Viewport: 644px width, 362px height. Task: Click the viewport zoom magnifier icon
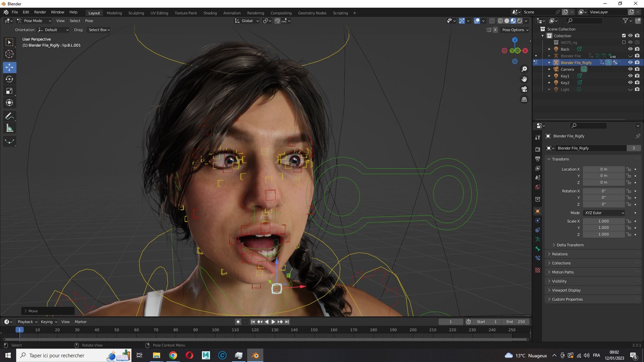[524, 69]
